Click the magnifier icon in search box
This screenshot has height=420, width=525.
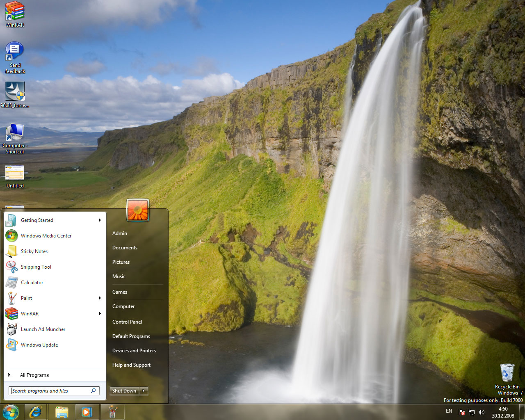click(94, 391)
